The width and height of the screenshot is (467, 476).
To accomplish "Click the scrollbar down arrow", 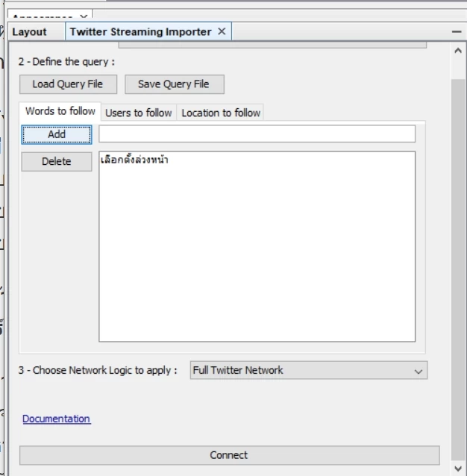I will (458, 469).
